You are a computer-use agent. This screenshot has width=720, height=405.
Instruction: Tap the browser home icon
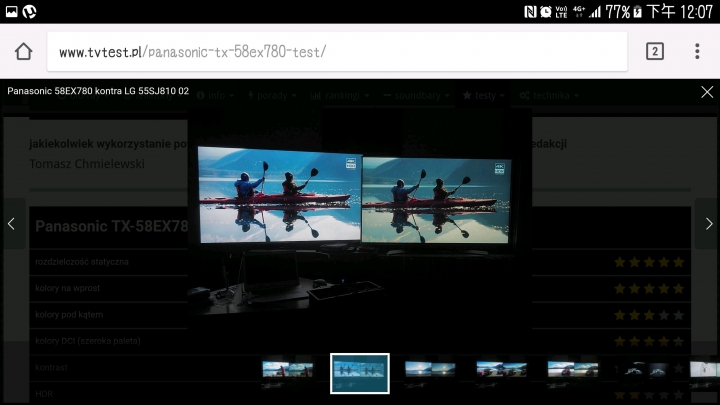coord(23,51)
